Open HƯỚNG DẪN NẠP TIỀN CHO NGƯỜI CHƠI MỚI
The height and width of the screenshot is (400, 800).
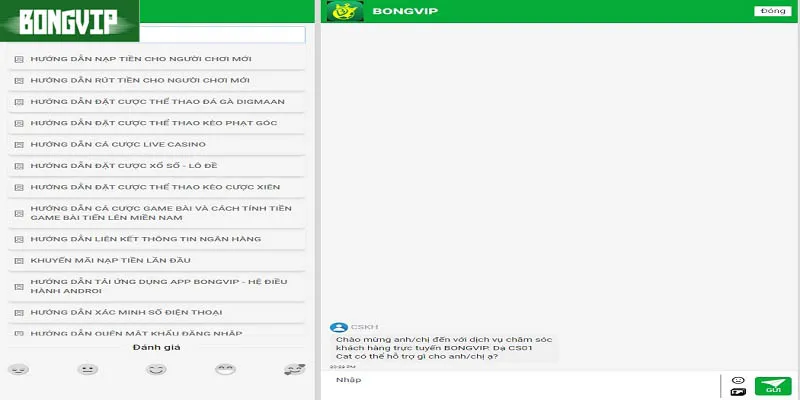[157, 59]
